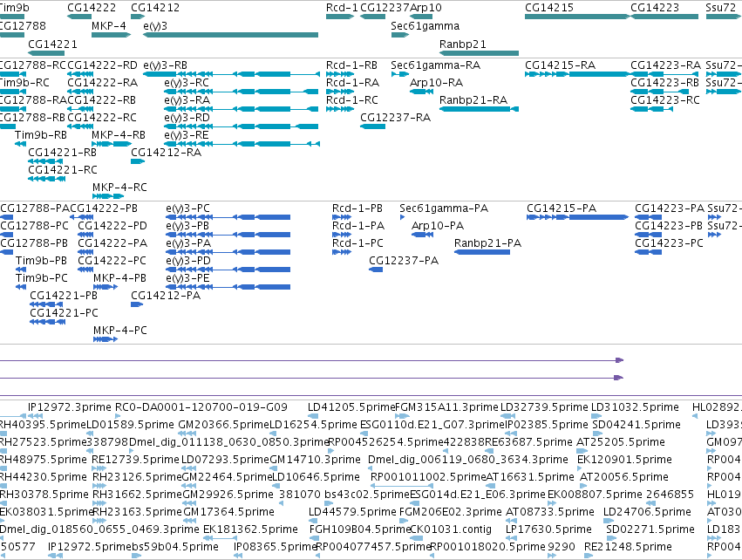Click transcript Arp10-RA label
Image resolution: width=742 pixels, height=560 pixels.
(x=436, y=82)
